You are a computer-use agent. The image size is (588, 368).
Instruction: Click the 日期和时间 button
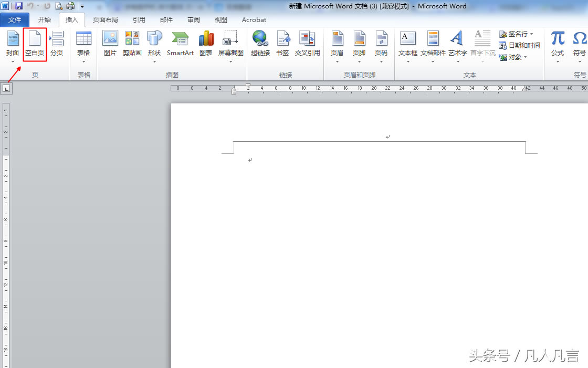pos(520,46)
